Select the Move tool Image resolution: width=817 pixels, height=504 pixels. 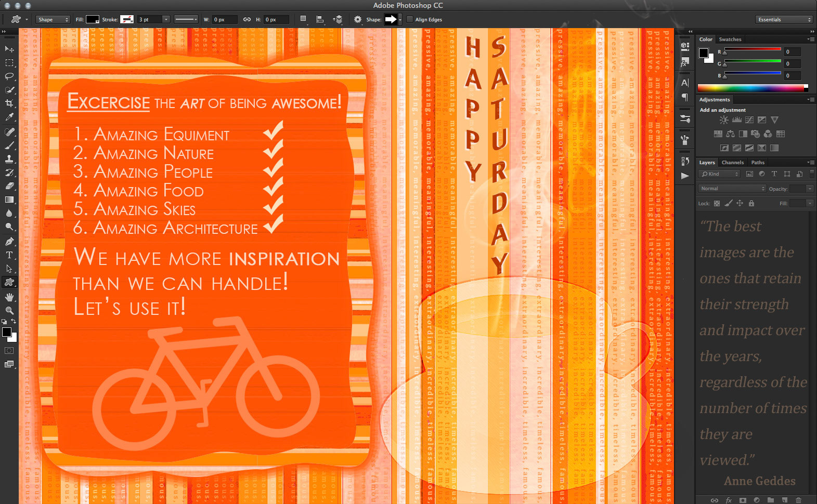pos(9,49)
